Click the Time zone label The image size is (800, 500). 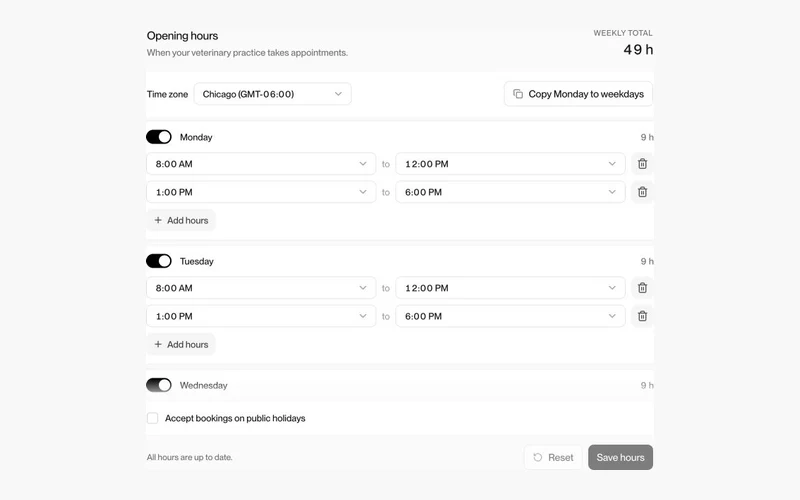(167, 94)
